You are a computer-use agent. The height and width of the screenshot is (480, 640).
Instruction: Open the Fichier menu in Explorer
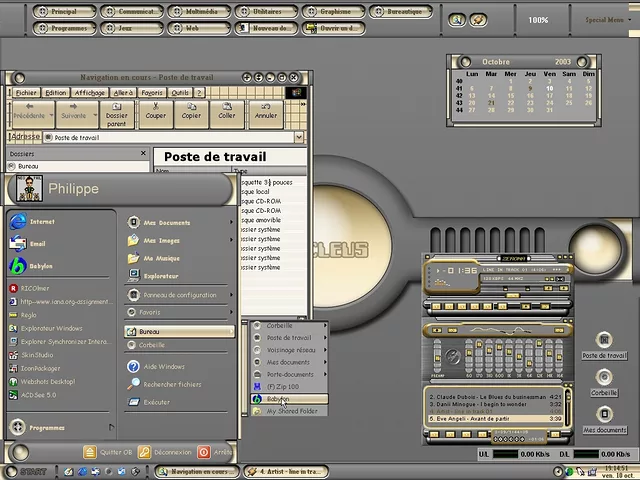pyautogui.click(x=26, y=92)
